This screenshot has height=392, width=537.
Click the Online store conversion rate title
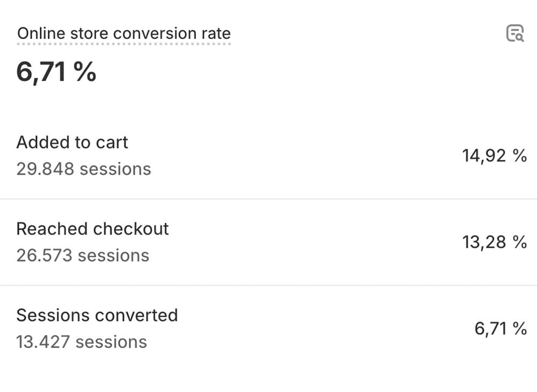[124, 33]
